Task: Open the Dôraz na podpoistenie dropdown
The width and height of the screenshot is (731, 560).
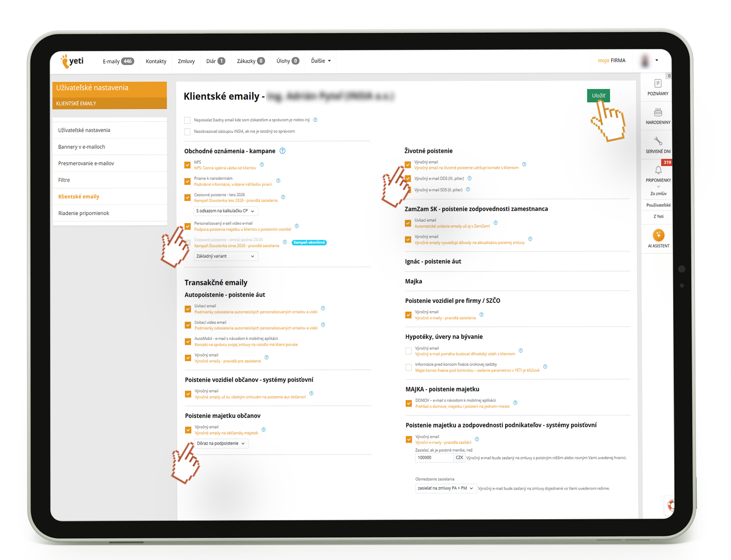Action: pyautogui.click(x=222, y=443)
